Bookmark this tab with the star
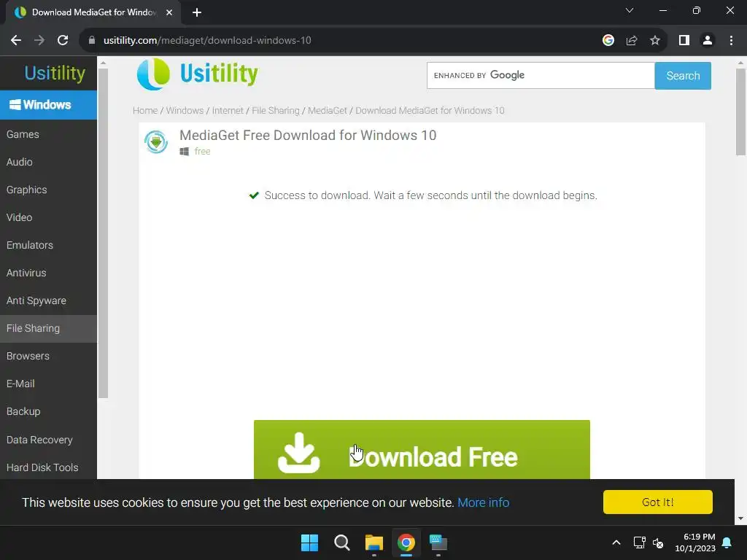This screenshot has width=747, height=560. 655,41
